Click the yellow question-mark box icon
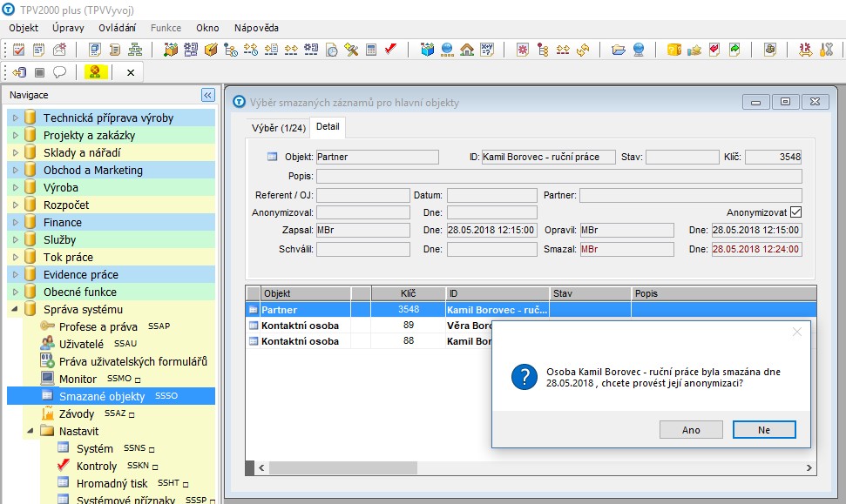This screenshot has width=846, height=504. pos(673,50)
